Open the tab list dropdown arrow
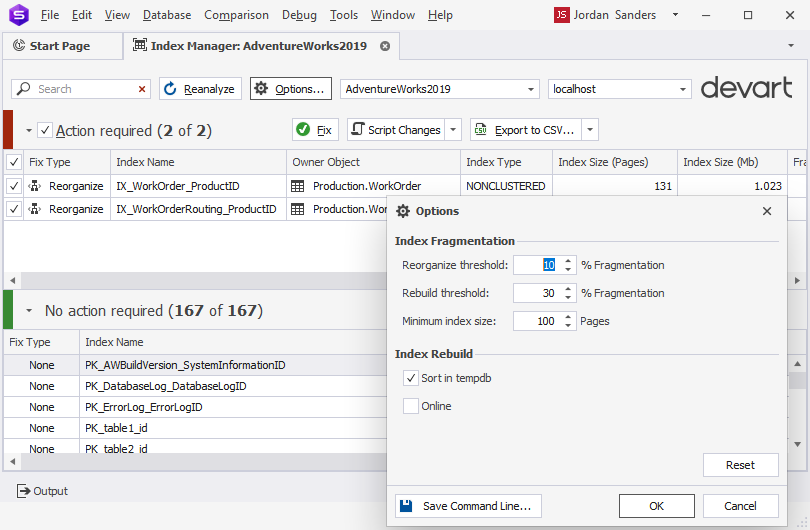This screenshot has width=810, height=530. coord(791,45)
